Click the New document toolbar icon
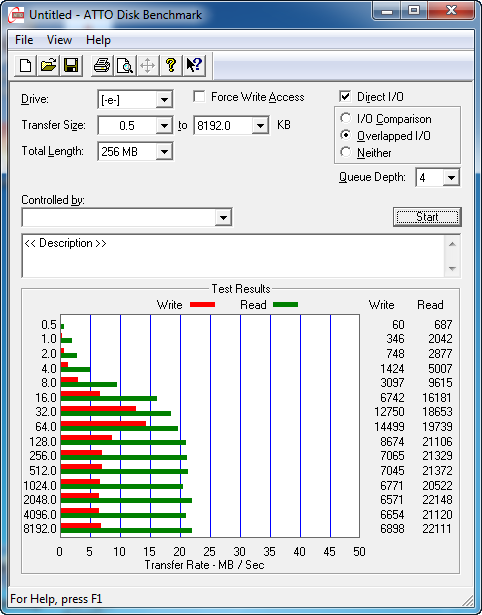Image resolution: width=482 pixels, height=615 pixels. 25,65
